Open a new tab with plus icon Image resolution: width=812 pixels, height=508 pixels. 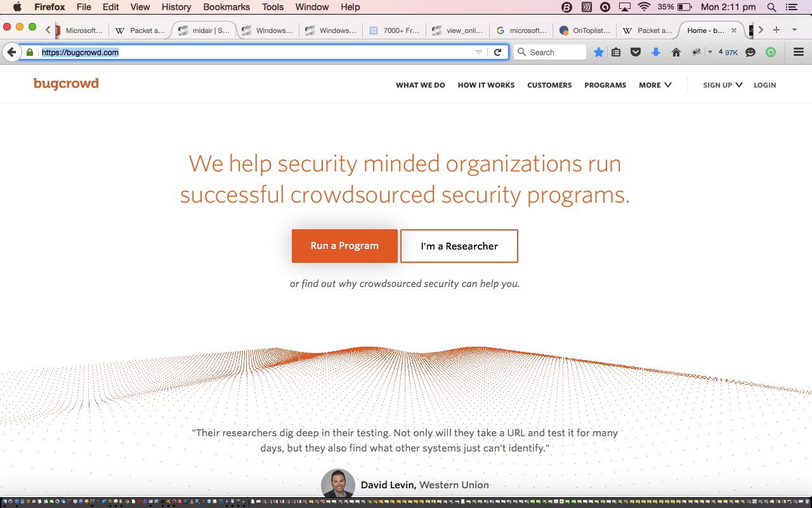point(776,30)
